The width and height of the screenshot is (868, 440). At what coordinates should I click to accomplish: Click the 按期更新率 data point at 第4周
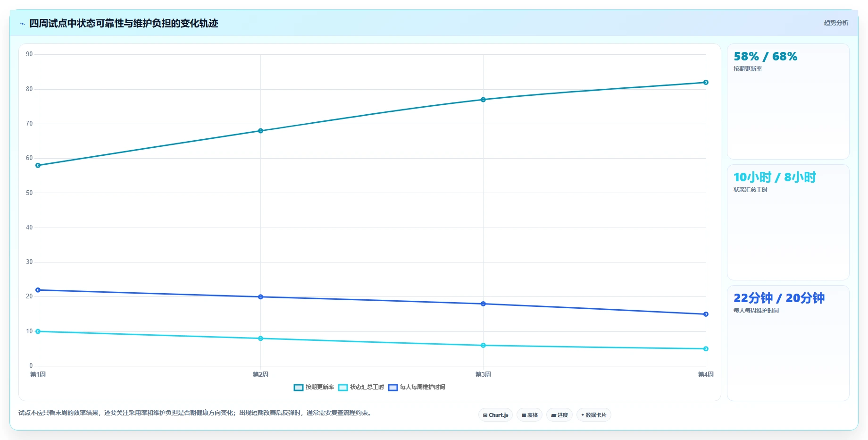(x=706, y=82)
